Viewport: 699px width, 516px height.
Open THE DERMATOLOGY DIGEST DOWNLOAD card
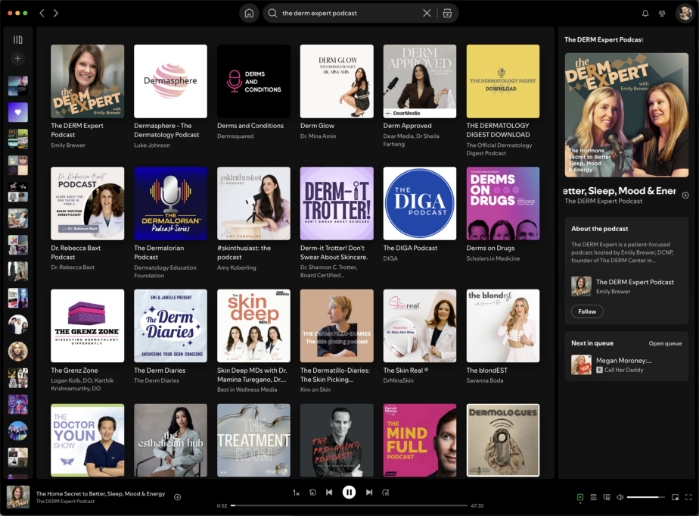[503, 100]
